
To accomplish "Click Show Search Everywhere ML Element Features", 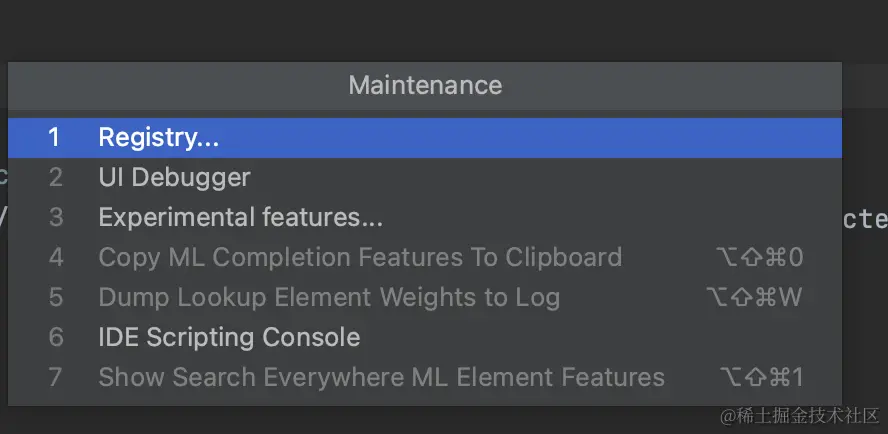I will pyautogui.click(x=381, y=377).
